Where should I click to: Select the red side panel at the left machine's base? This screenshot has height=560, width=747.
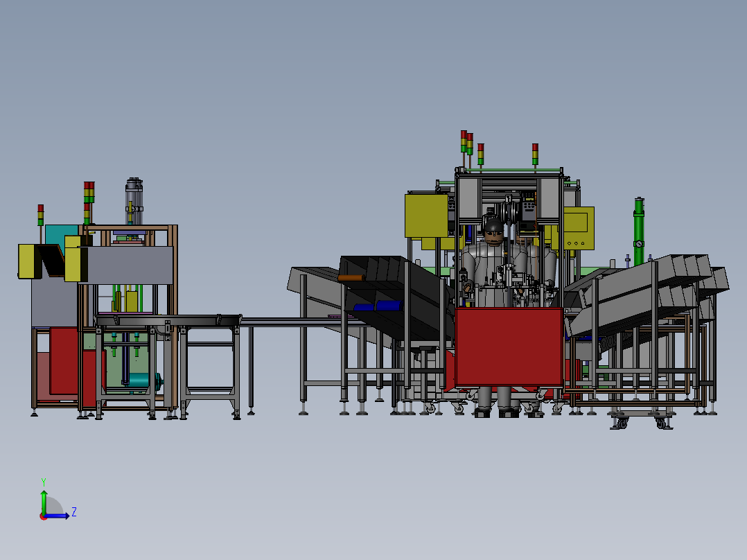click(64, 361)
